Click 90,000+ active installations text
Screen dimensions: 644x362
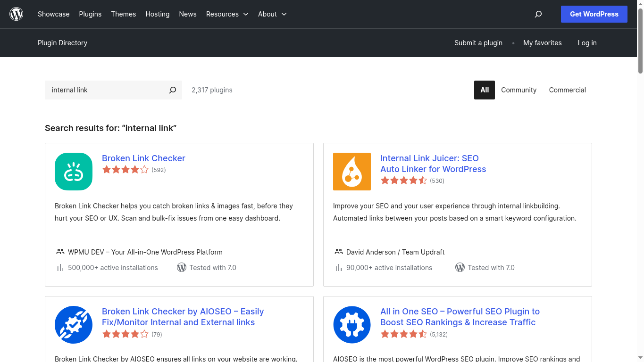click(x=389, y=268)
